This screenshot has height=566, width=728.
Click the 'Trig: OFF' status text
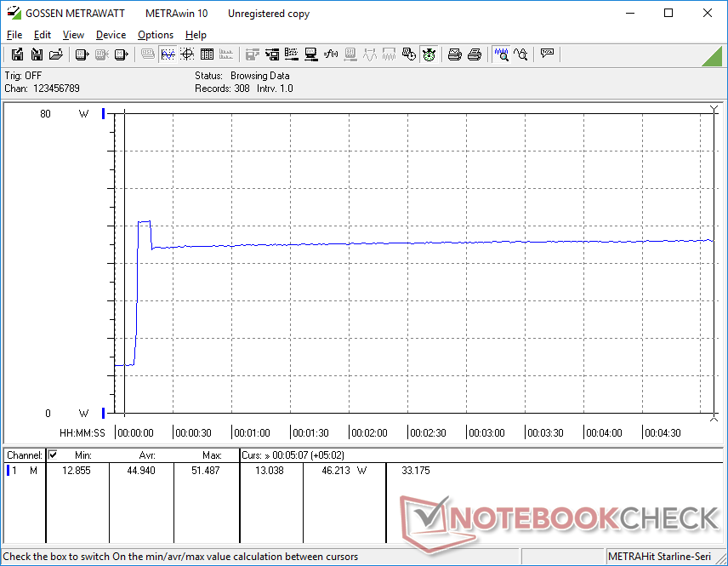pyautogui.click(x=23, y=75)
